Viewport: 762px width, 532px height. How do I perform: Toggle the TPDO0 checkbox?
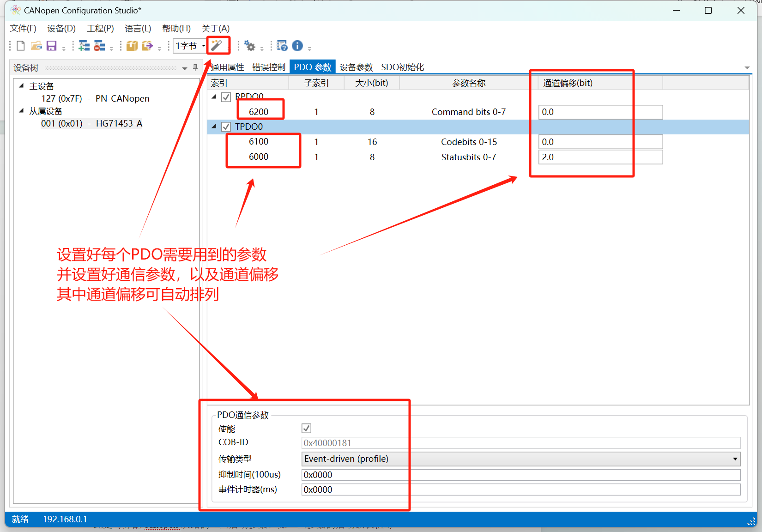[x=226, y=127]
